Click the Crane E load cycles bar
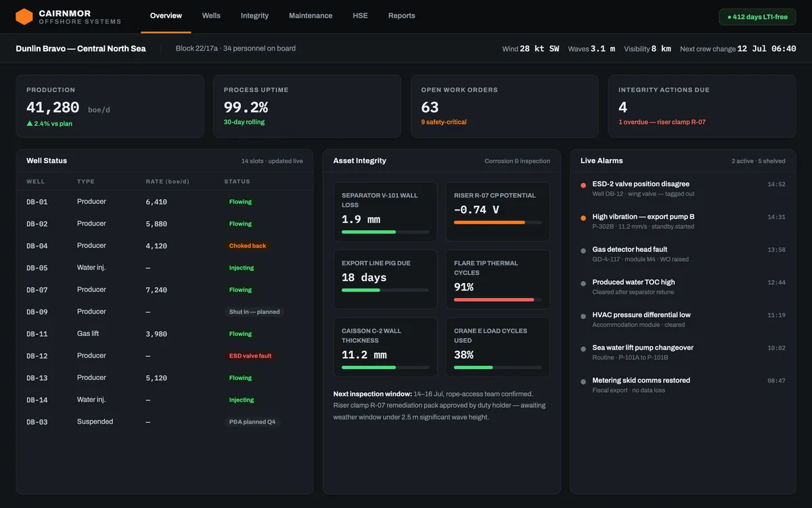The height and width of the screenshot is (508, 812). coord(497,367)
